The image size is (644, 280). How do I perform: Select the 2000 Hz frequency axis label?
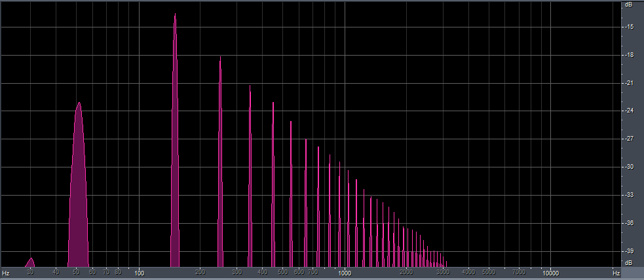pyautogui.click(x=407, y=272)
